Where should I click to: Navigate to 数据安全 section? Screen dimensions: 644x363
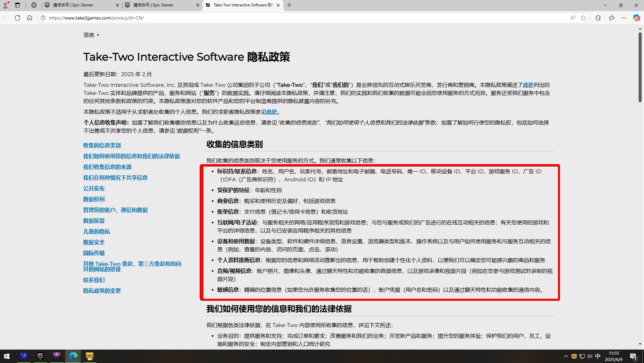coord(94,242)
